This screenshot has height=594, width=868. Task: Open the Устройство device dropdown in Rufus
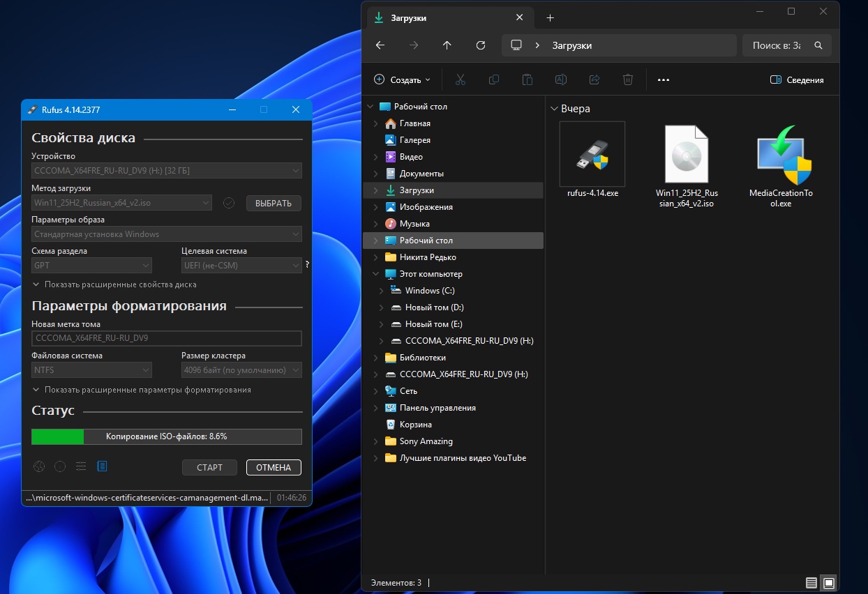(167, 170)
